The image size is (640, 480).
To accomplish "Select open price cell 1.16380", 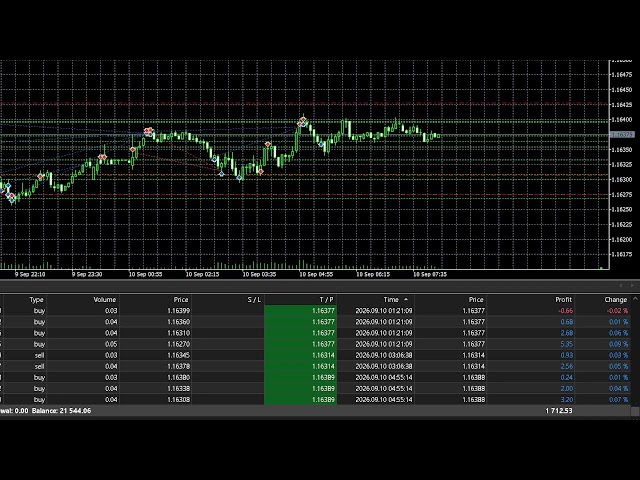I will (178, 377).
